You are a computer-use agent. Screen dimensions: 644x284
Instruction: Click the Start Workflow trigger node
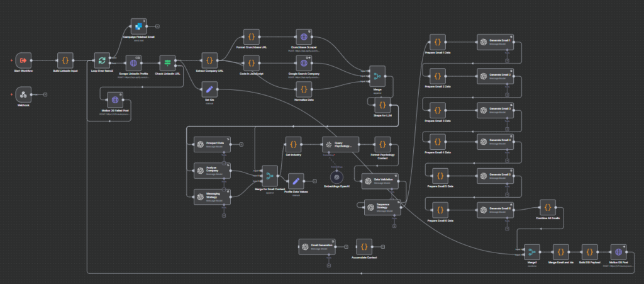coord(23,60)
